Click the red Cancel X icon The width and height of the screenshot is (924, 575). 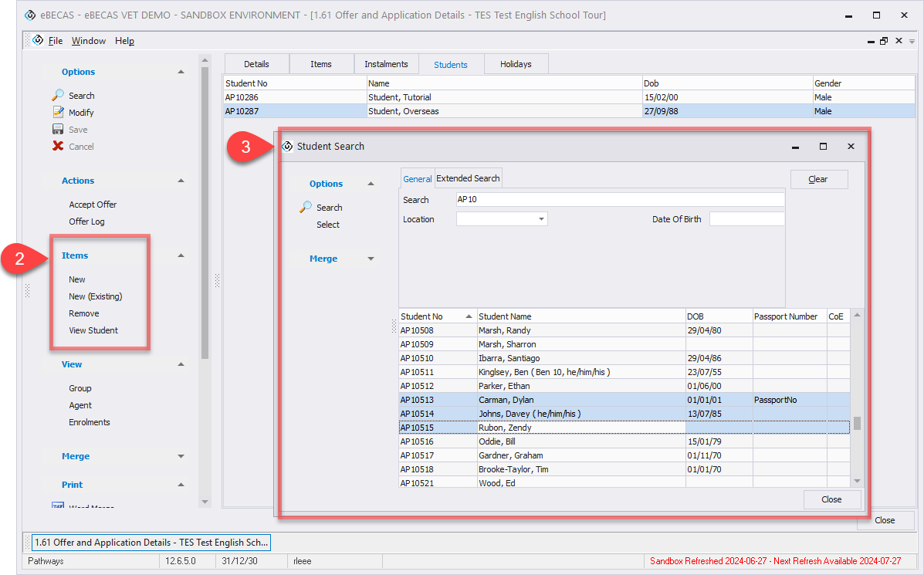(x=58, y=147)
